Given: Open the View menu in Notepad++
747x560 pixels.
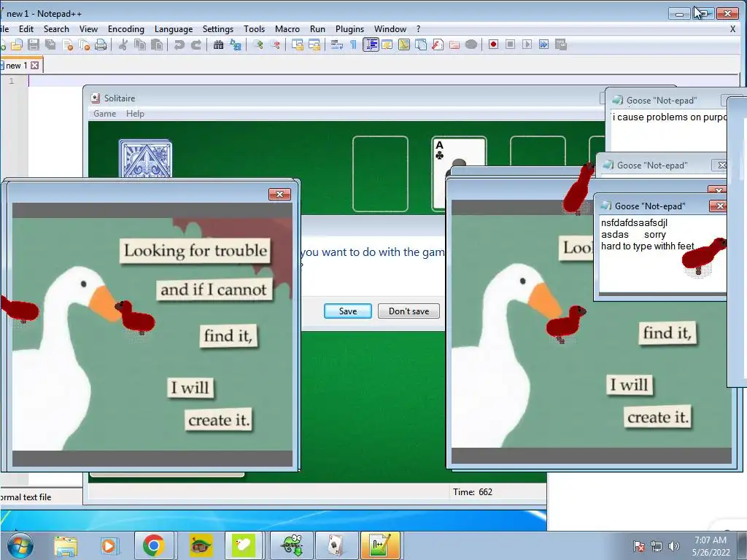Looking at the screenshot, I should 88,29.
